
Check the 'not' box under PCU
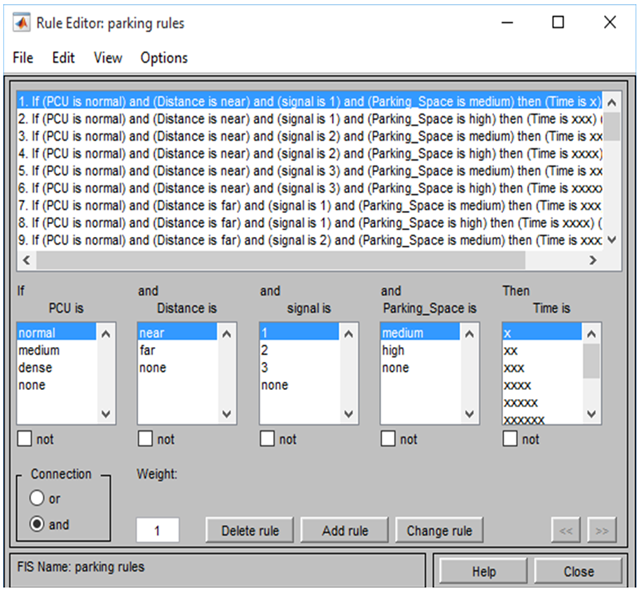click(x=25, y=439)
